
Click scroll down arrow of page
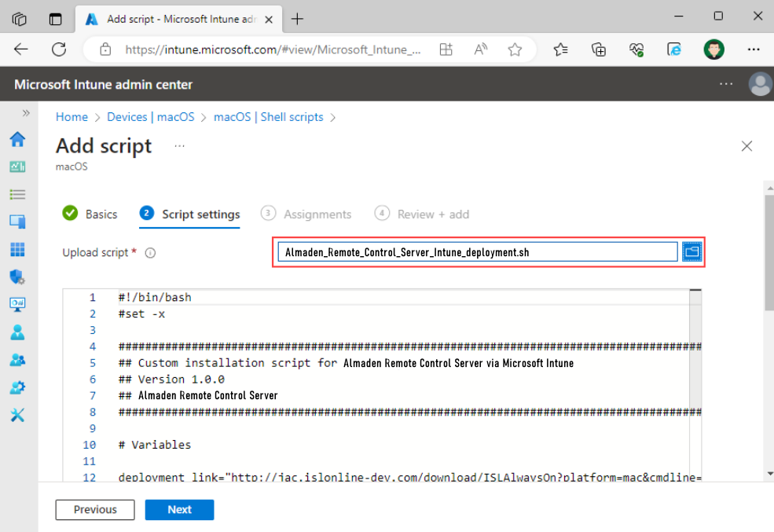point(769,474)
